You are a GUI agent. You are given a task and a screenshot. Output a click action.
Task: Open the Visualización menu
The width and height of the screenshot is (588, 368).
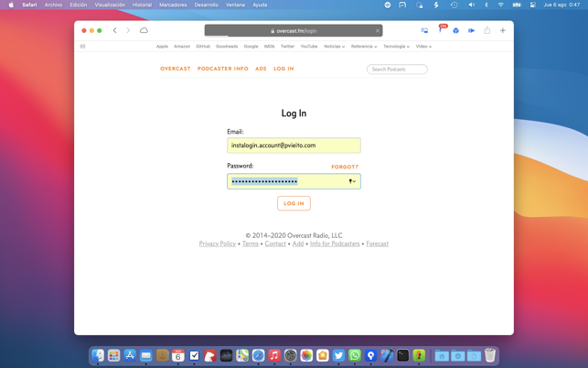110,5
